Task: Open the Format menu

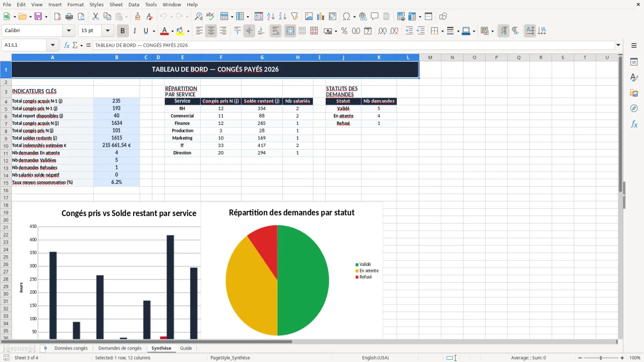Action: (x=76, y=4)
